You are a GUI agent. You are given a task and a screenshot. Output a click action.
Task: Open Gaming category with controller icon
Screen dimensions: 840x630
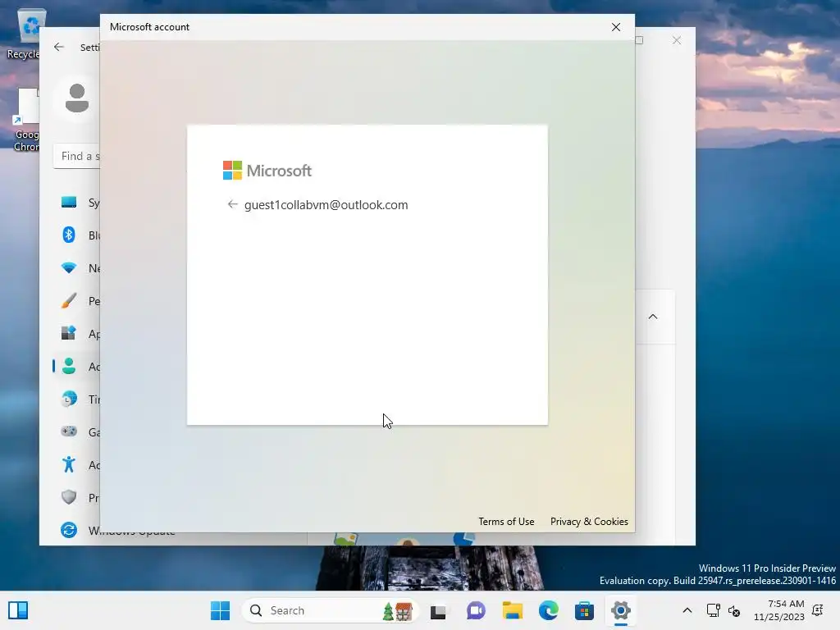click(x=77, y=431)
